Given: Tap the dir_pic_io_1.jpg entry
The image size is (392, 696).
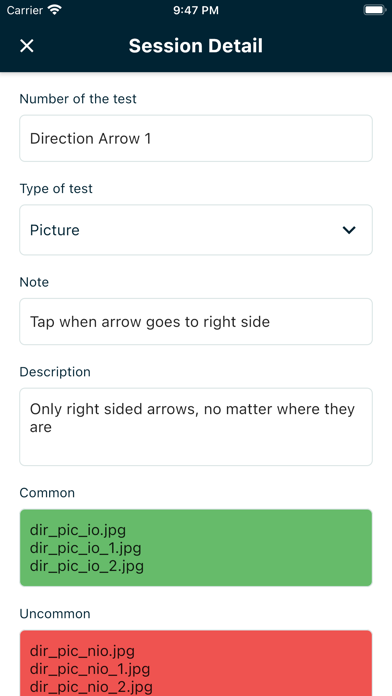Looking at the screenshot, I should (x=86, y=548).
